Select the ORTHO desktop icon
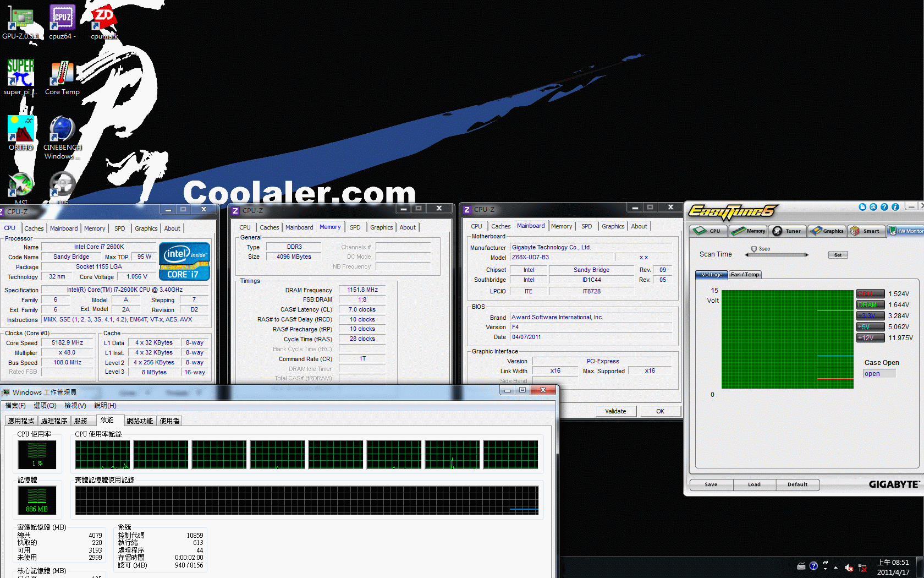The width and height of the screenshot is (924, 578). pyautogui.click(x=20, y=133)
